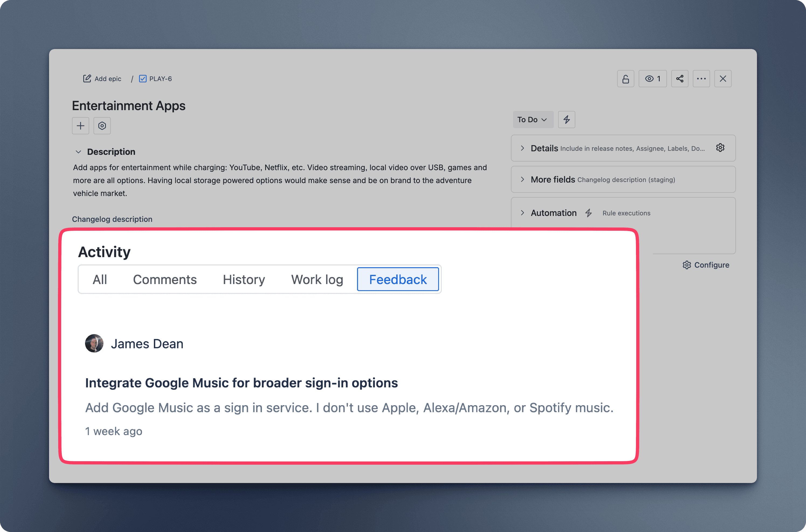Viewport: 806px width, 532px height.
Task: Click the Entertainment Apps title
Action: [x=129, y=106]
